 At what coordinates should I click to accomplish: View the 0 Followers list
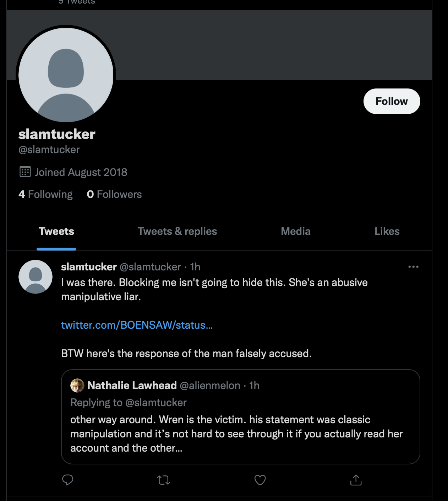pos(114,194)
